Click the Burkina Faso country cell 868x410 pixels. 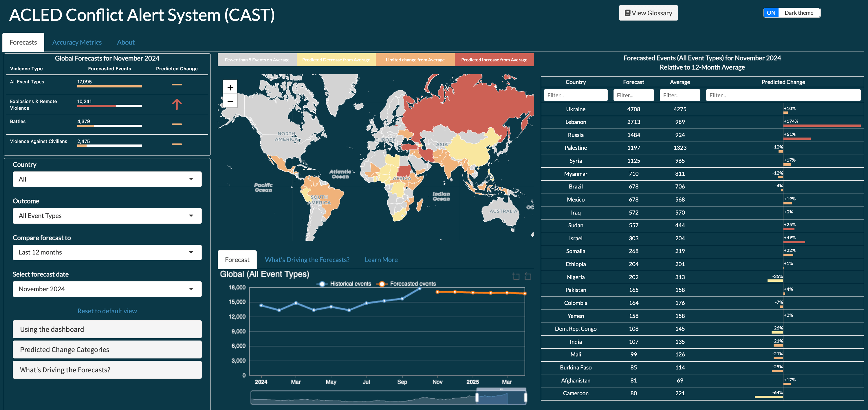click(576, 367)
